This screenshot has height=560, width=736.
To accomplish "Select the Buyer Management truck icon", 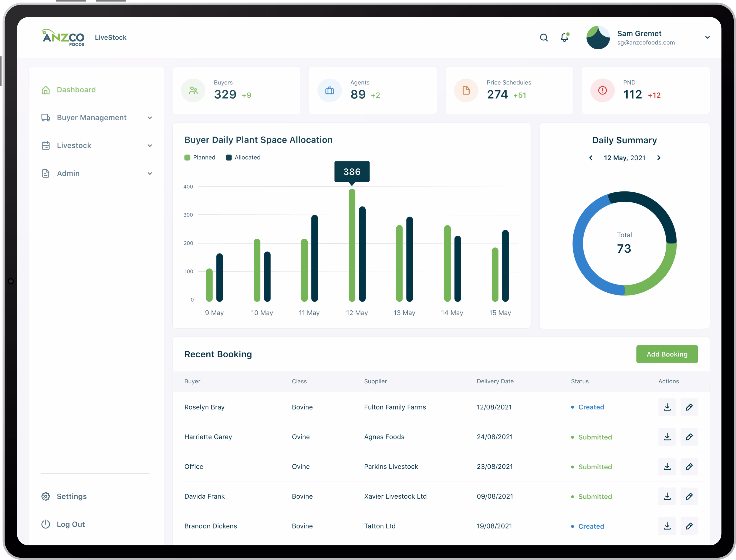I will point(46,118).
